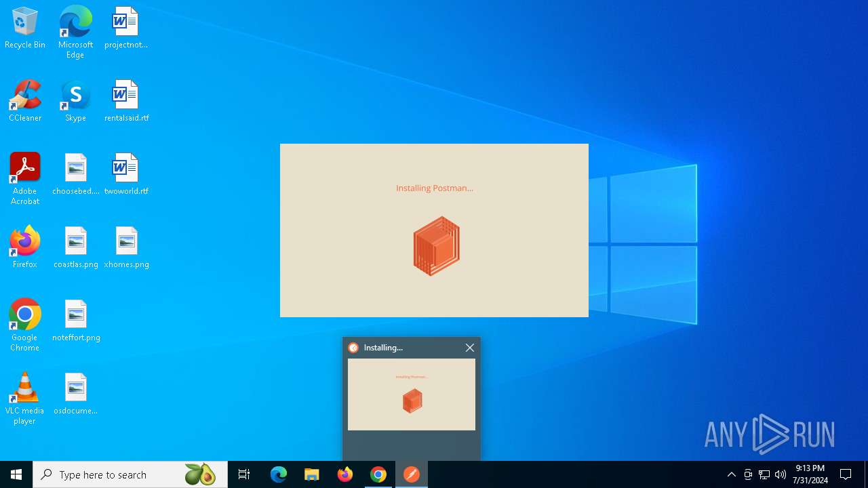Select the CCleaner desktop shortcut
Image resolution: width=868 pixels, height=488 pixels.
pyautogui.click(x=25, y=102)
